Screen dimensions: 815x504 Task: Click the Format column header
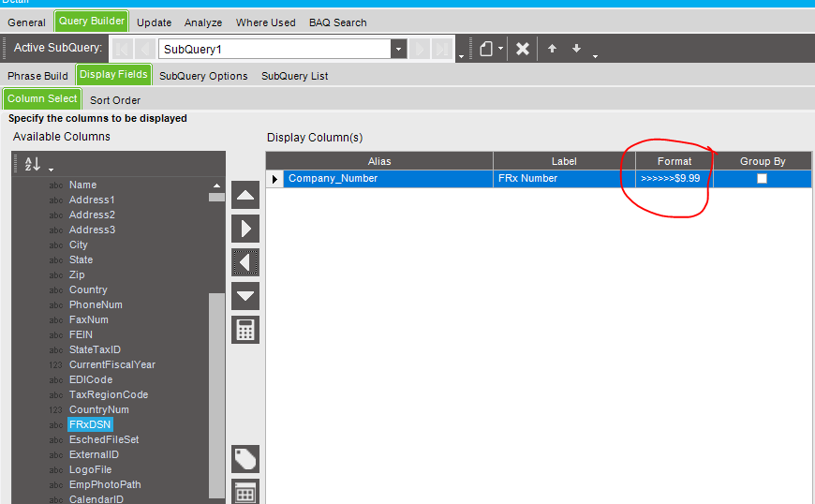(674, 161)
